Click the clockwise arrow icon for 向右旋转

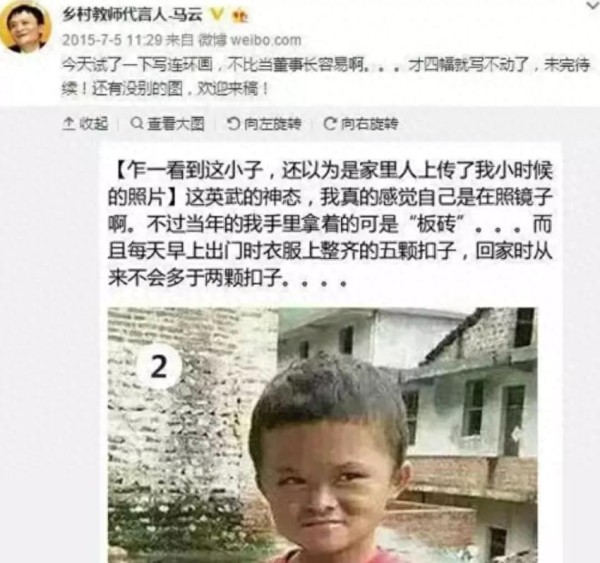[x=330, y=124]
